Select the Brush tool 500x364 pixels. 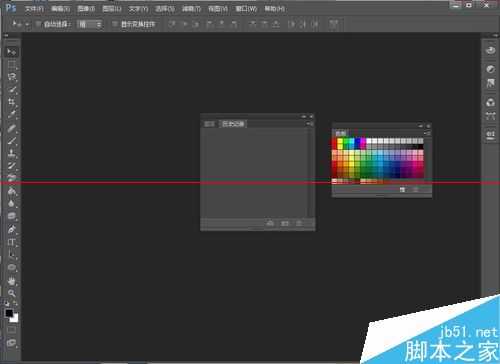11,141
